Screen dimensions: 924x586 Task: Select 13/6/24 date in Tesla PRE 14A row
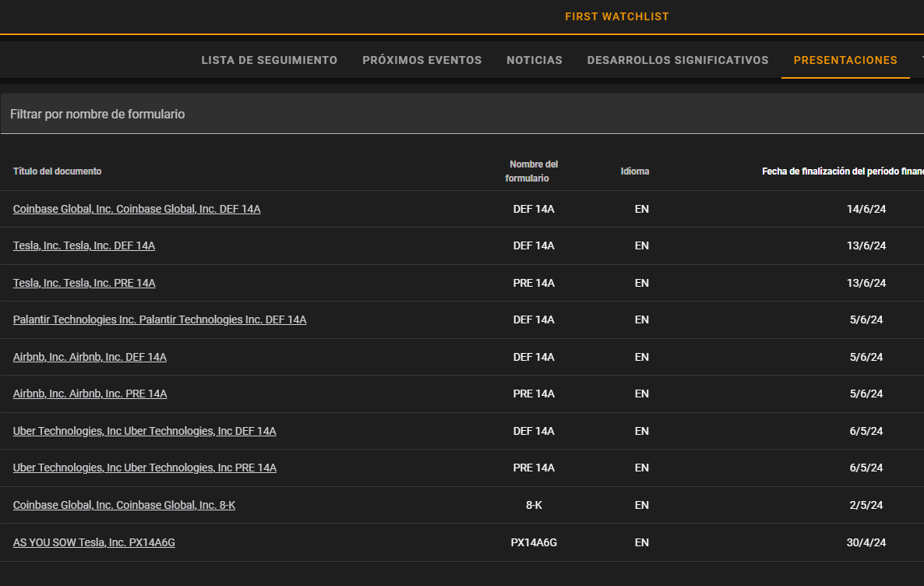click(866, 283)
